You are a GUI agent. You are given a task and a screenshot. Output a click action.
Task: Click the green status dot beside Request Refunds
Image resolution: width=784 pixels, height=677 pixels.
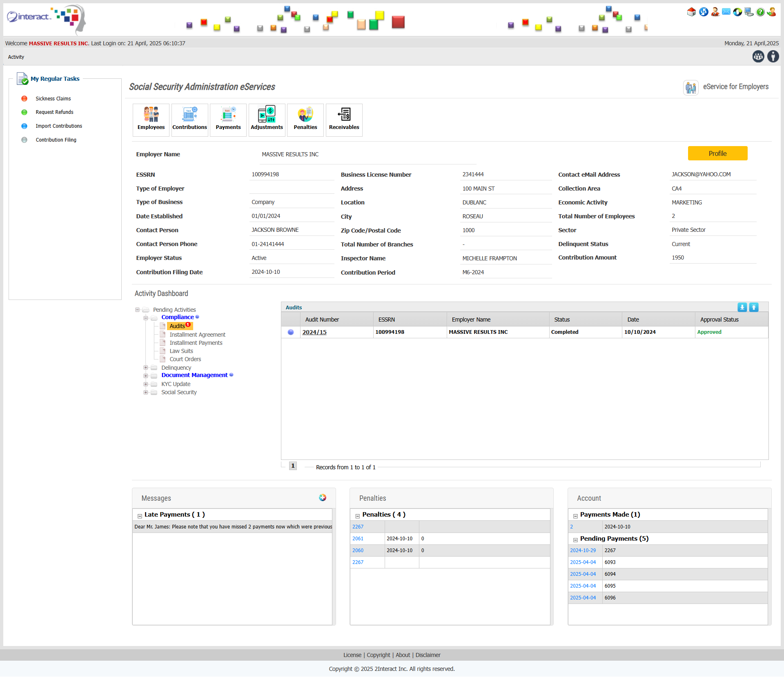(x=24, y=112)
